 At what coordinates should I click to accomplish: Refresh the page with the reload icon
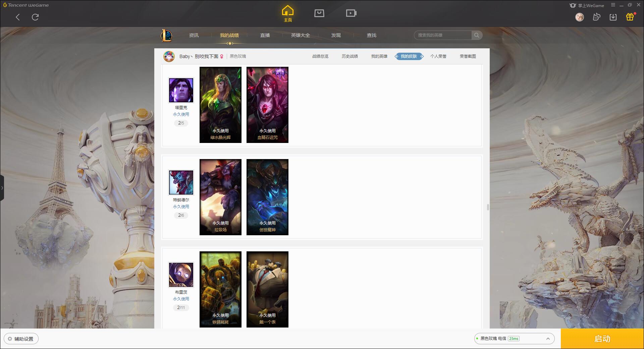[35, 17]
